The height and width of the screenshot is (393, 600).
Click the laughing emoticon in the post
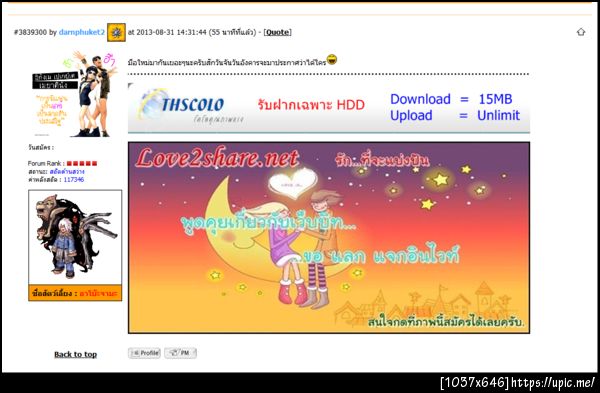332,60
